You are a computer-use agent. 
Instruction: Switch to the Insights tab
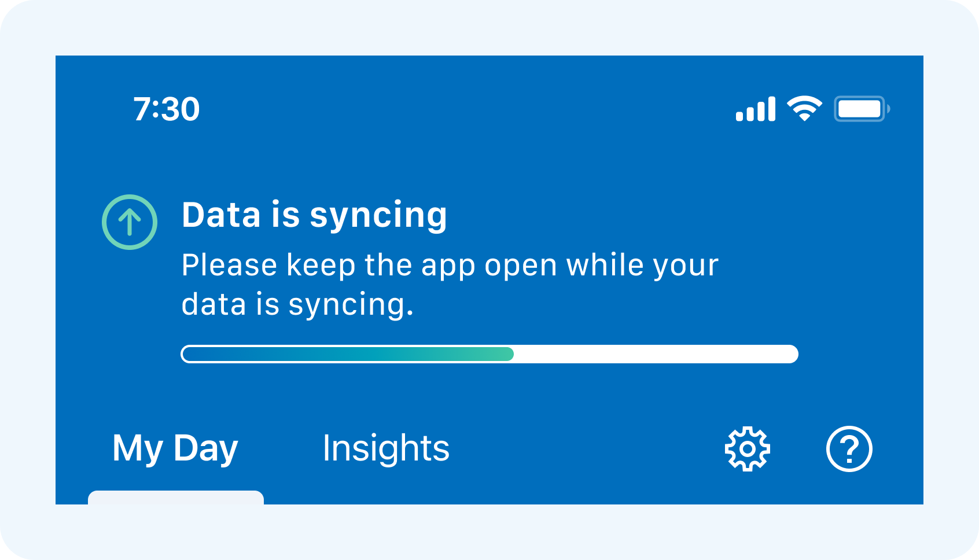point(385,448)
